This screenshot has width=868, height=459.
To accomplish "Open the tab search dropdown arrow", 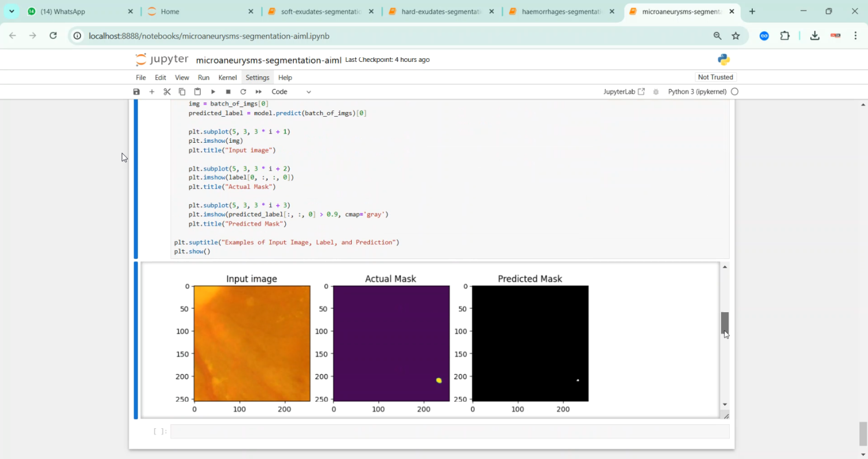I will coord(12,12).
